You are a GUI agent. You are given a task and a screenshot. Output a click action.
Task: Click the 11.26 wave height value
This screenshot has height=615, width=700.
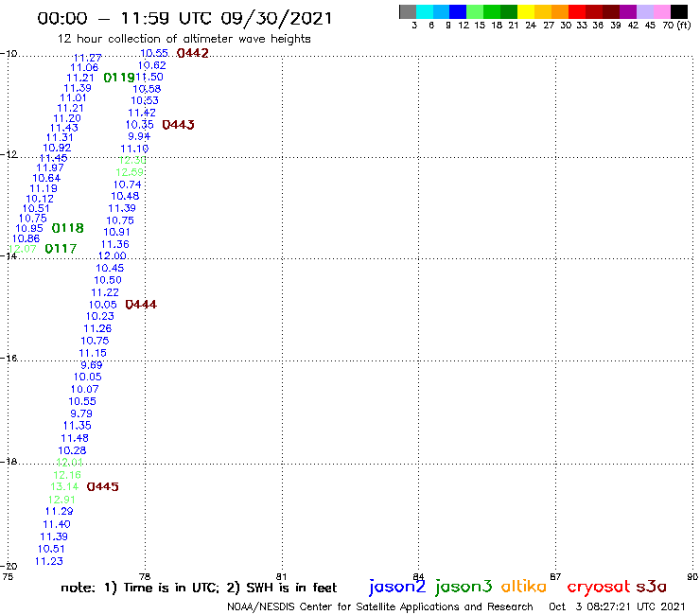(x=97, y=328)
